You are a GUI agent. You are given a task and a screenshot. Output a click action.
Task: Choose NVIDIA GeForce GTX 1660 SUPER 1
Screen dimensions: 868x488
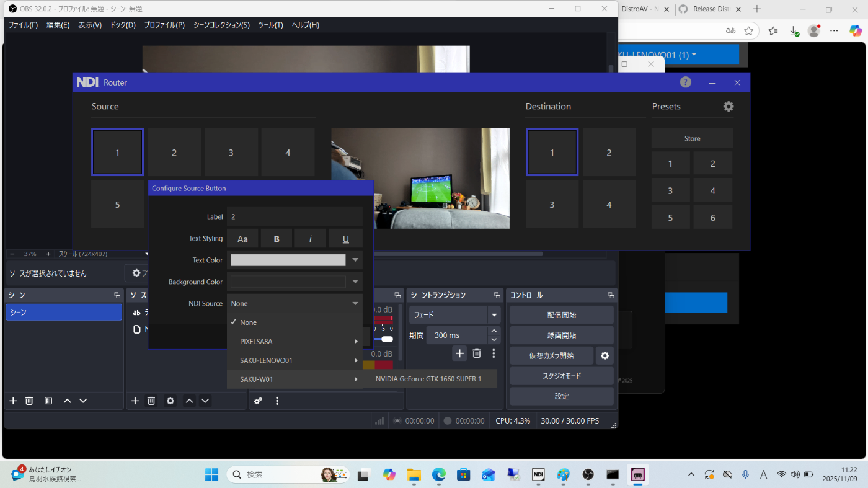coord(428,379)
